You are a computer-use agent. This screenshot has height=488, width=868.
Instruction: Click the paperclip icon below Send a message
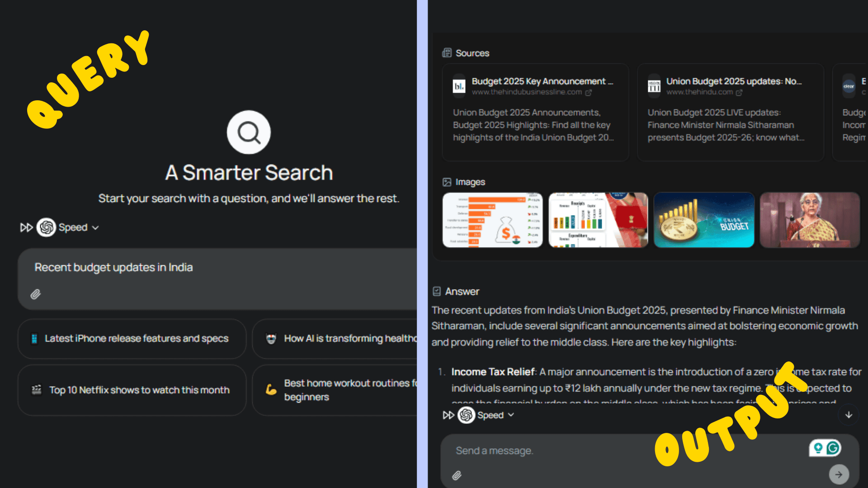pyautogui.click(x=457, y=475)
